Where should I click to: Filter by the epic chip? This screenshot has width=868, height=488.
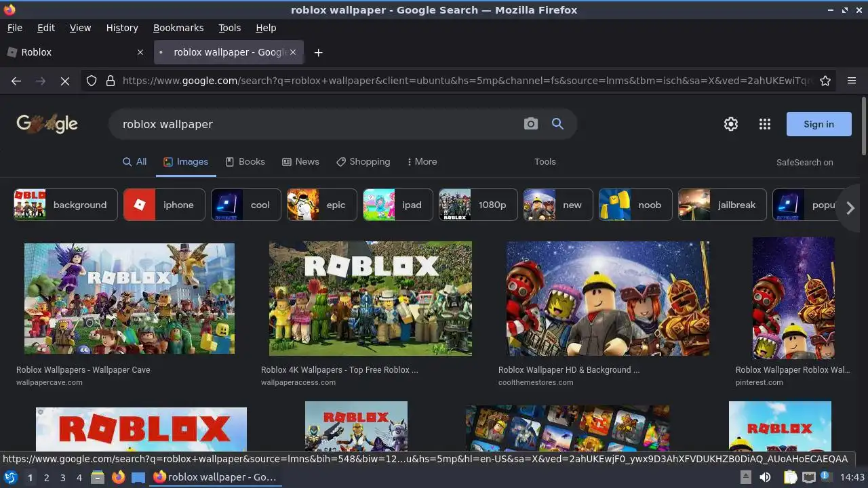[322, 205]
